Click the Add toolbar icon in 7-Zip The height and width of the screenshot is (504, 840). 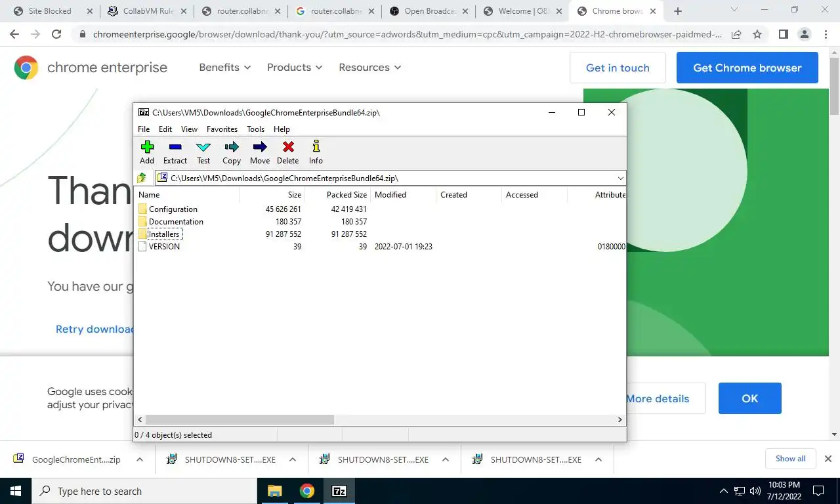pos(147,152)
